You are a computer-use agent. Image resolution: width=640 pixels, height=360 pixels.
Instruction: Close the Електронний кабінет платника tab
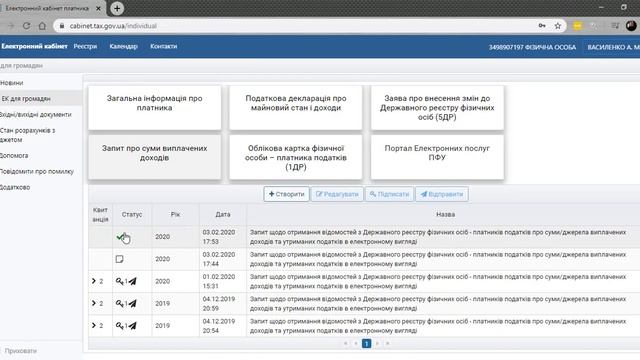pyautogui.click(x=98, y=8)
